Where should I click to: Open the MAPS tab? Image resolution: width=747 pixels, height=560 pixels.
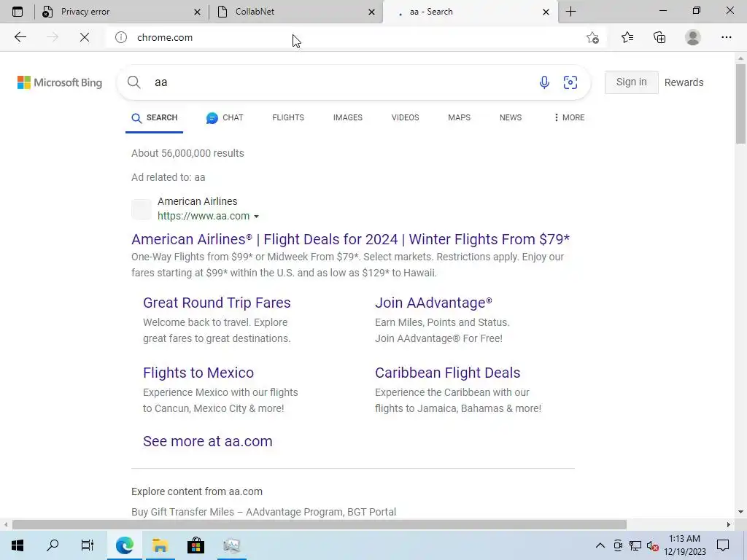pos(460,117)
